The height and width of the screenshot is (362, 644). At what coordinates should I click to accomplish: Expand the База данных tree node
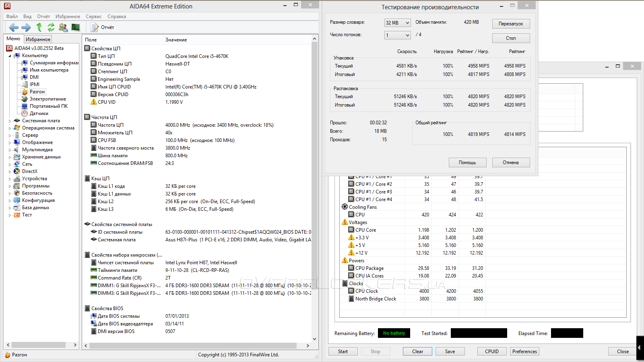point(10,208)
